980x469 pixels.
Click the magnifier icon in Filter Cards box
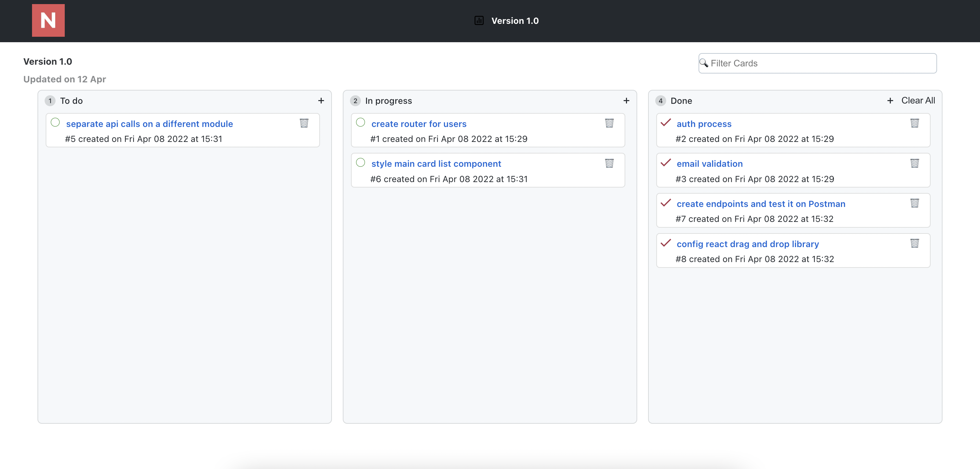point(705,63)
